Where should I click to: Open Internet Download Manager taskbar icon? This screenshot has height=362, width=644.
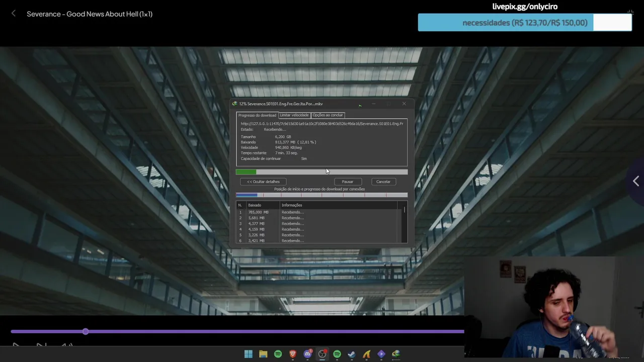click(396, 354)
